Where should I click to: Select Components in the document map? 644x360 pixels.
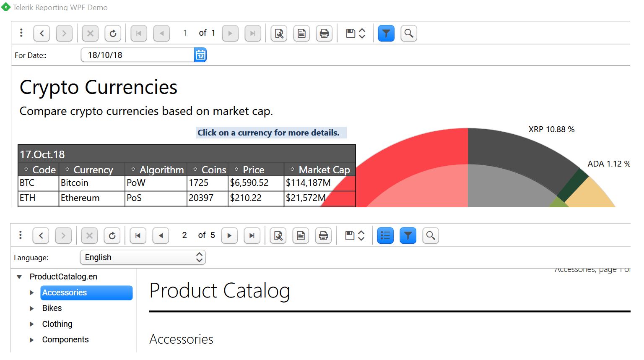[x=65, y=339]
